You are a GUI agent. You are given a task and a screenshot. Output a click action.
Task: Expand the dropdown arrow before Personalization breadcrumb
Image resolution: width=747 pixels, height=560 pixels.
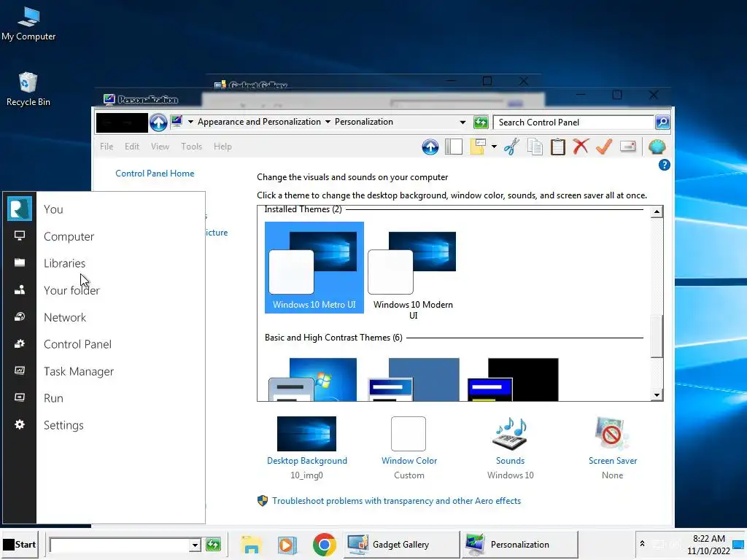(328, 122)
